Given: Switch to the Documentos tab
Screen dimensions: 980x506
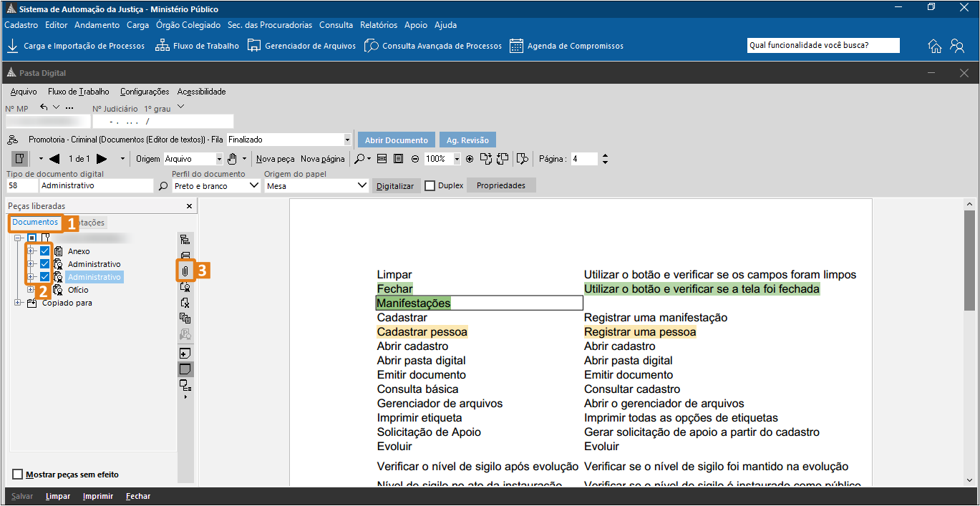Looking at the screenshot, I should pos(35,223).
